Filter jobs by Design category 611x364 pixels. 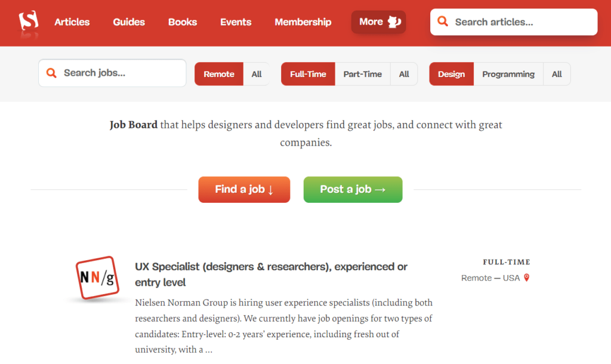tap(451, 74)
